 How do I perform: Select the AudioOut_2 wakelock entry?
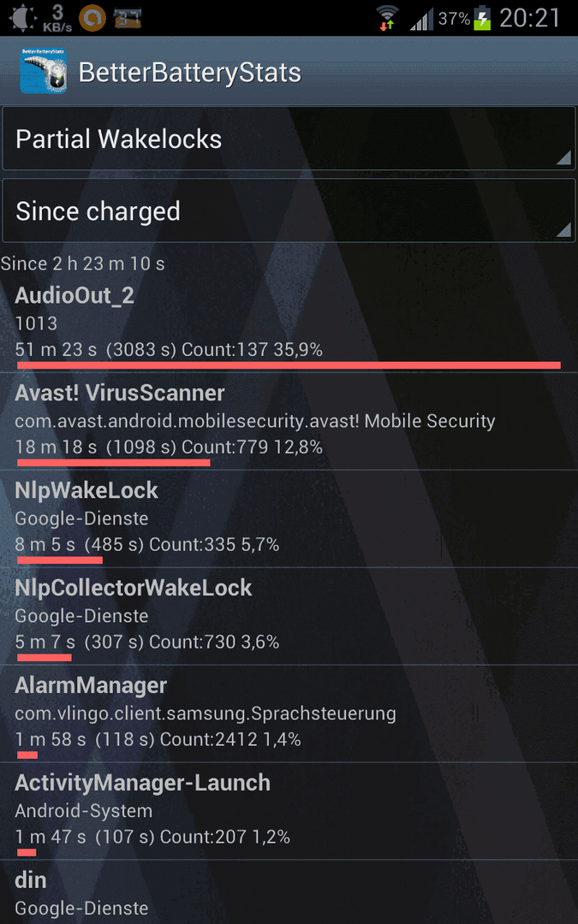coord(289,323)
